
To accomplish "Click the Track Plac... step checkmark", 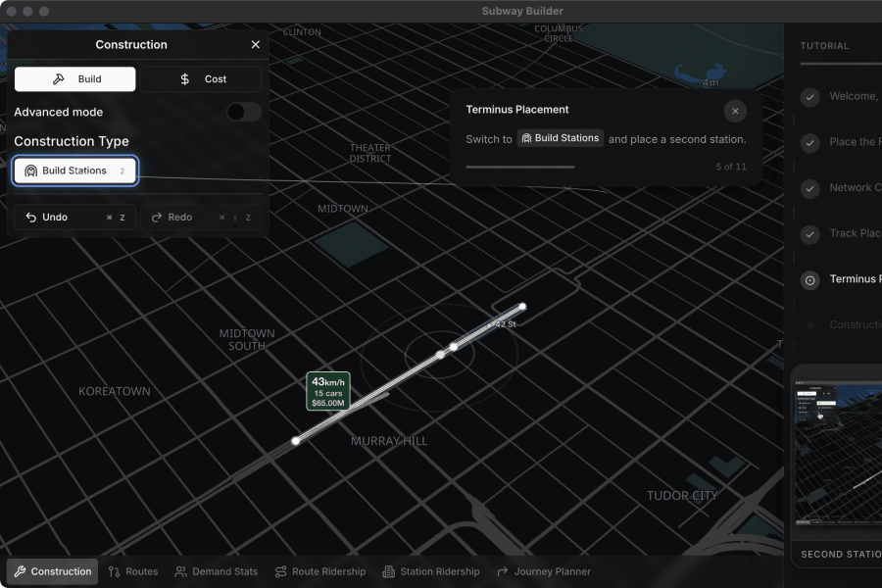I will 810,234.
